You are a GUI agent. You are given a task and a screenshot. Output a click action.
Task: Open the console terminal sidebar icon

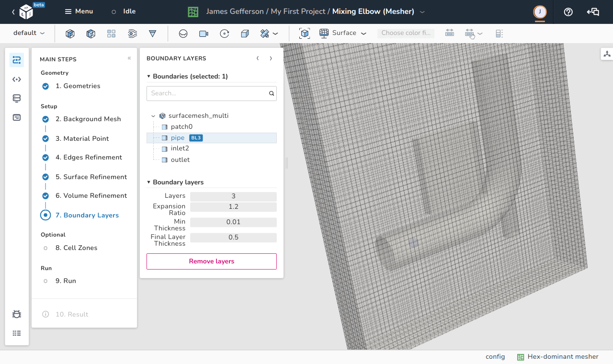17,117
